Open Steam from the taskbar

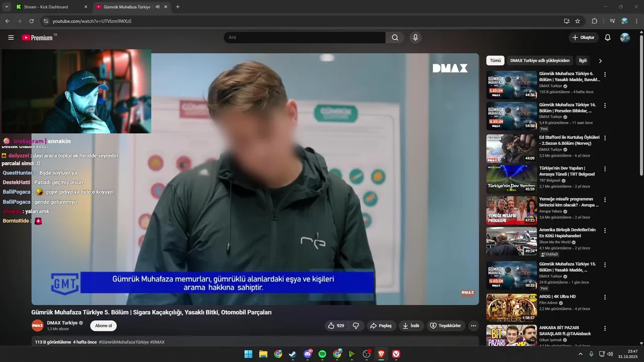point(293,354)
